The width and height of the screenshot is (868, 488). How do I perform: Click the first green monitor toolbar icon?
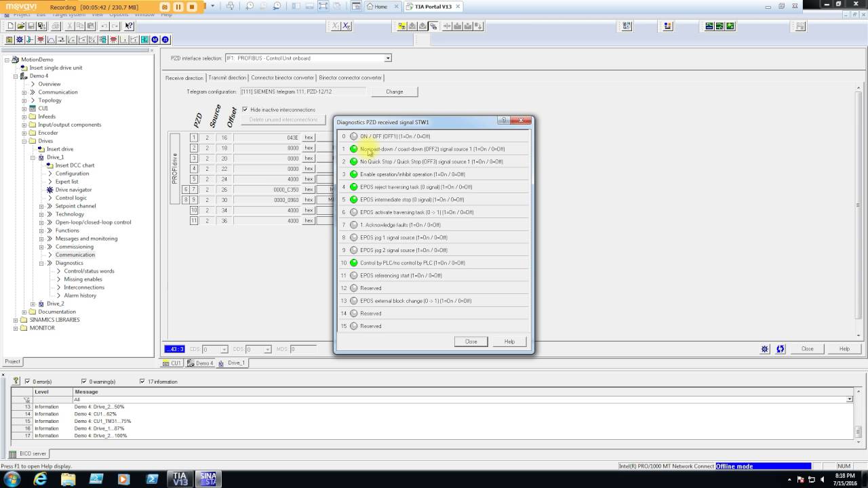click(x=709, y=26)
